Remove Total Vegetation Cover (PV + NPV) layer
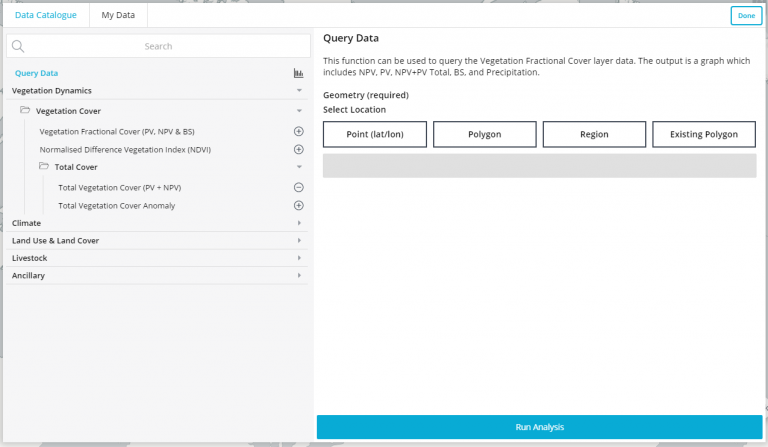The image size is (768, 447). coord(298,188)
